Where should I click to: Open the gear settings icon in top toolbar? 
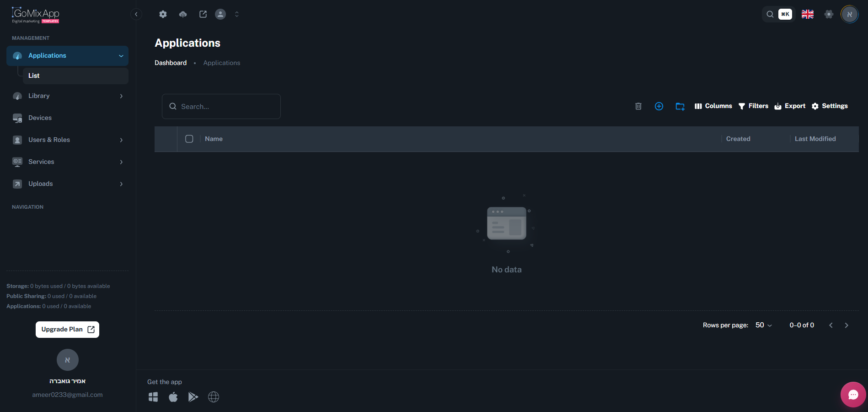[x=163, y=14]
